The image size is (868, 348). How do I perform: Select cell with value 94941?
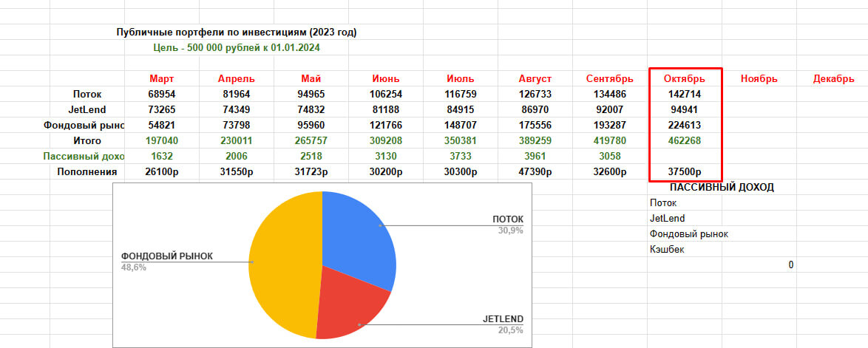click(684, 109)
